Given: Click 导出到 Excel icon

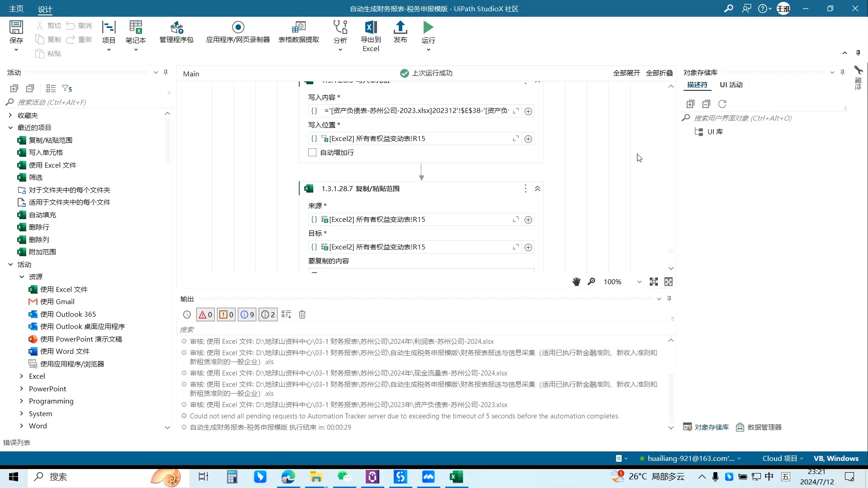Looking at the screenshot, I should 371,28.
